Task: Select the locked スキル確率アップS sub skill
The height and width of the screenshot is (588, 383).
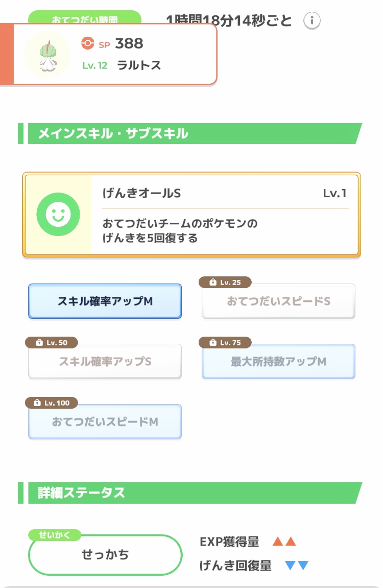Action: click(105, 362)
